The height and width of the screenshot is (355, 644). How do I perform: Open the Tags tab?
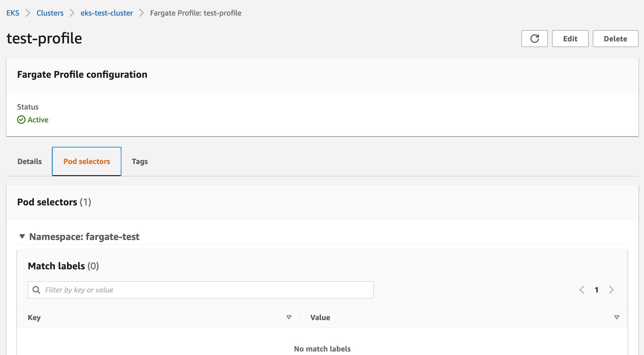click(140, 161)
